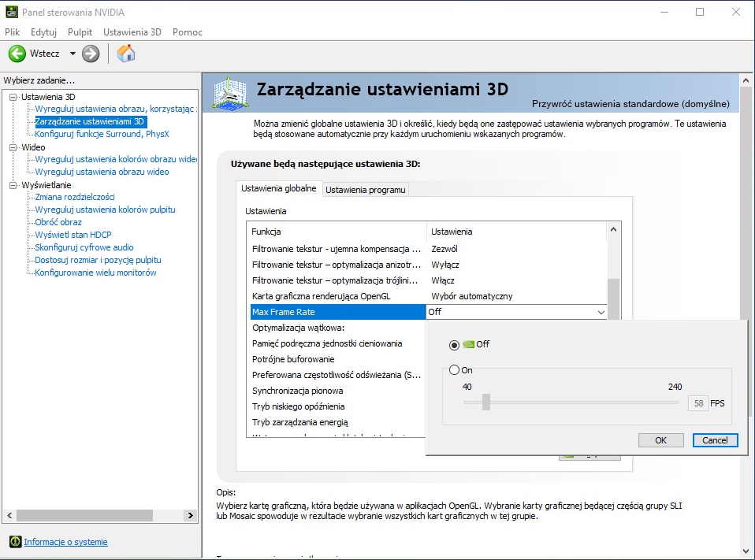Click the settings list scroll-up arrow
Image resolution: width=755 pixels, height=560 pixels.
613,229
